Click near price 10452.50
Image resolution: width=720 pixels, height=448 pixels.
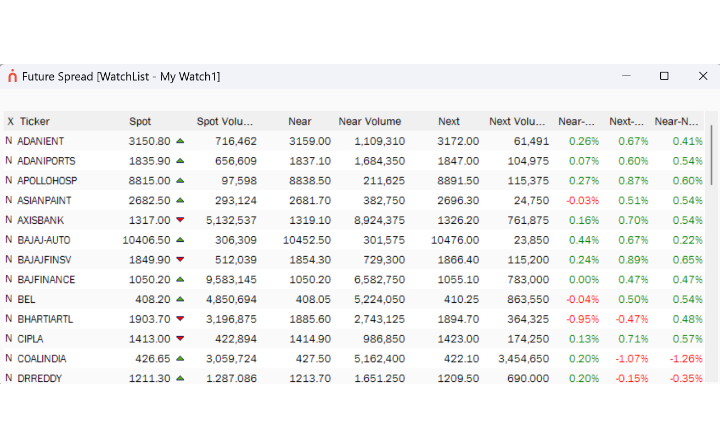click(x=307, y=240)
